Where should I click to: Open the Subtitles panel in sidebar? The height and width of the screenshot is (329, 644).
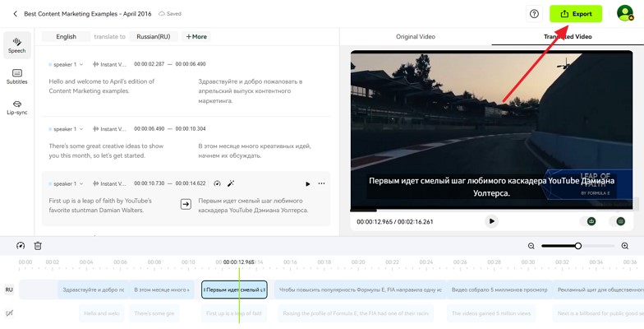point(16,76)
